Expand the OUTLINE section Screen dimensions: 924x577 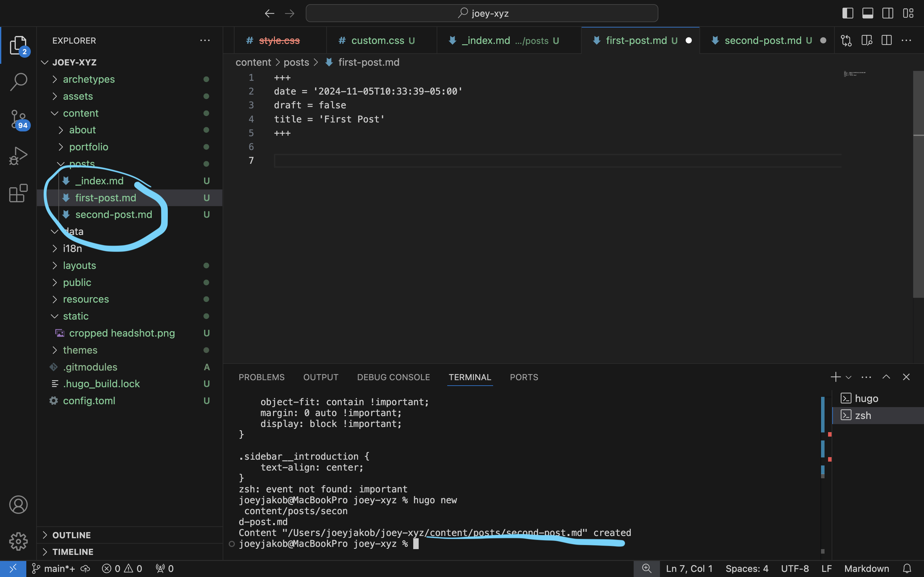point(72,535)
